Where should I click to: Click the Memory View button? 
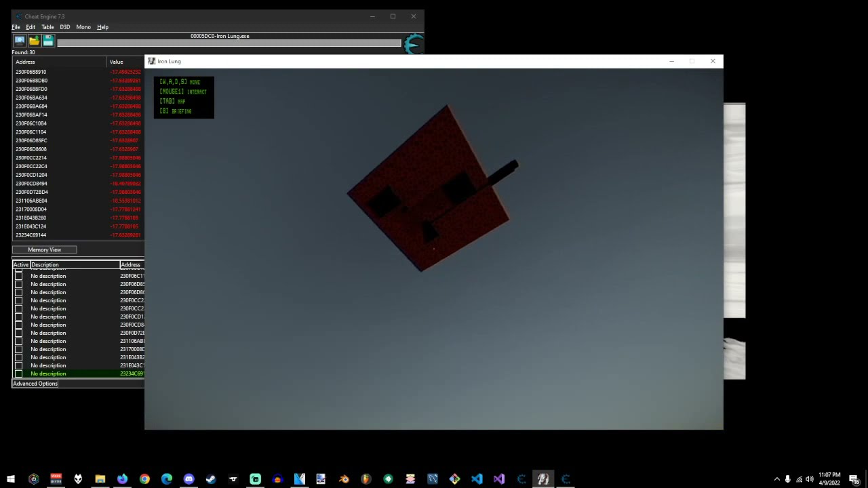click(x=44, y=250)
